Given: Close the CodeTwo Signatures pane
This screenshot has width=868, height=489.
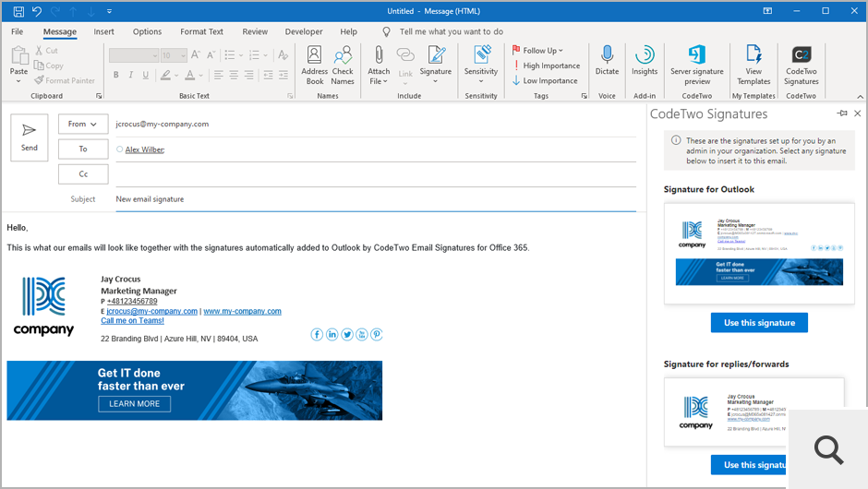Looking at the screenshot, I should point(858,113).
